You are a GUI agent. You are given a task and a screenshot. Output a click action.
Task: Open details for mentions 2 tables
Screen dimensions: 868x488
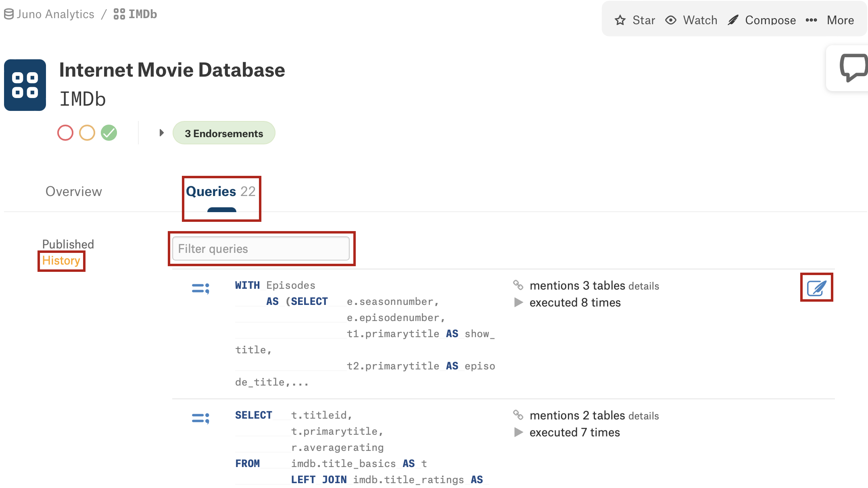pyautogui.click(x=644, y=416)
